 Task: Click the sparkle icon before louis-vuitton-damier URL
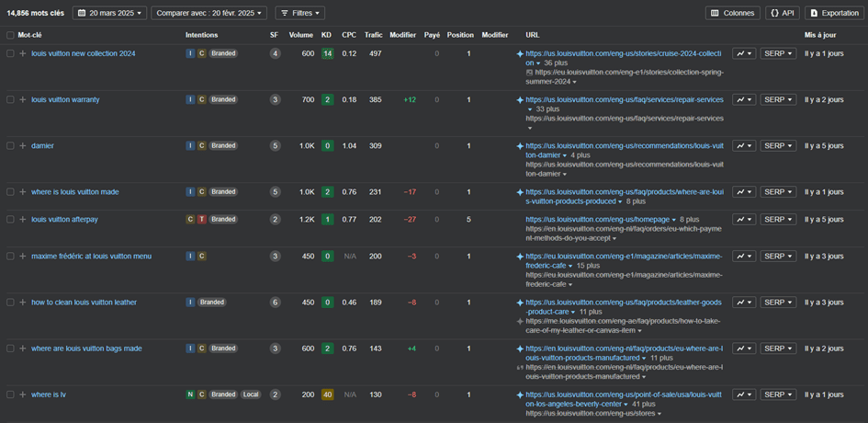click(520, 146)
